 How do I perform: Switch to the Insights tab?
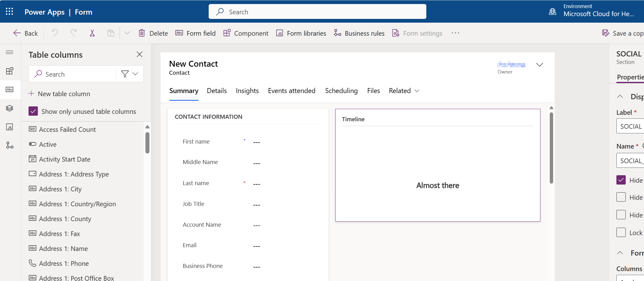(247, 91)
